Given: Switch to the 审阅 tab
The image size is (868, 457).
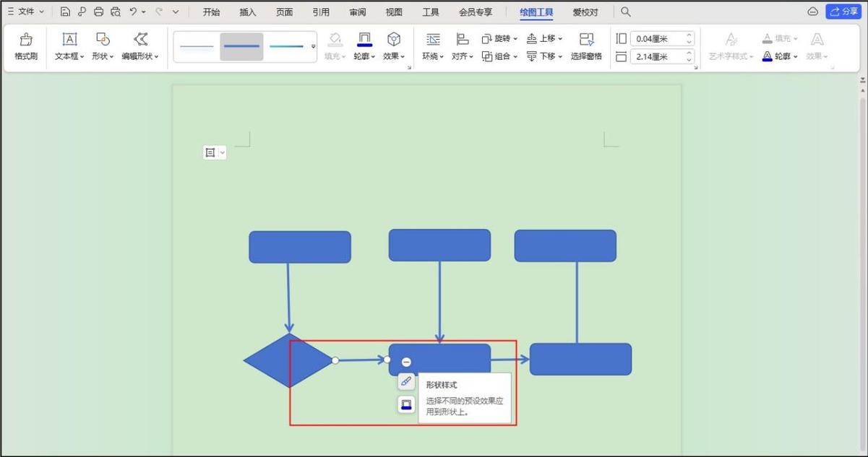Looking at the screenshot, I should [357, 12].
